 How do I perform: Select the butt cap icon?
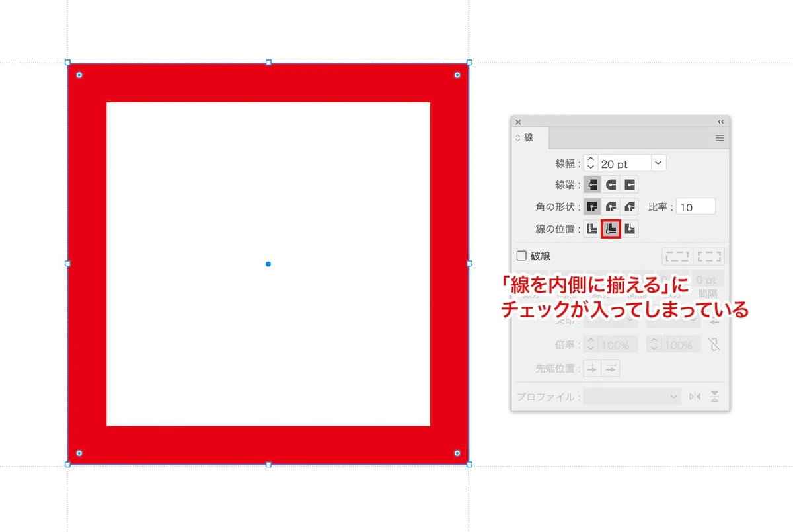(593, 184)
